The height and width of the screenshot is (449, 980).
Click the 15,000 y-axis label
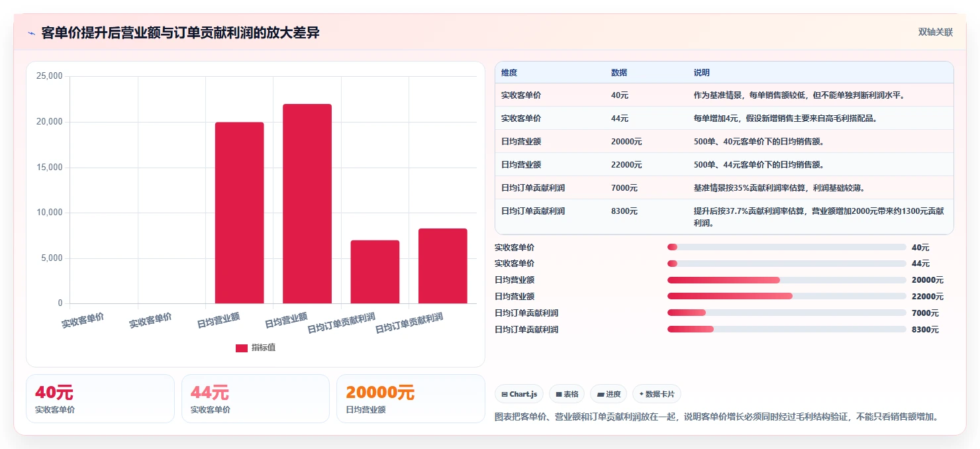pyautogui.click(x=50, y=168)
